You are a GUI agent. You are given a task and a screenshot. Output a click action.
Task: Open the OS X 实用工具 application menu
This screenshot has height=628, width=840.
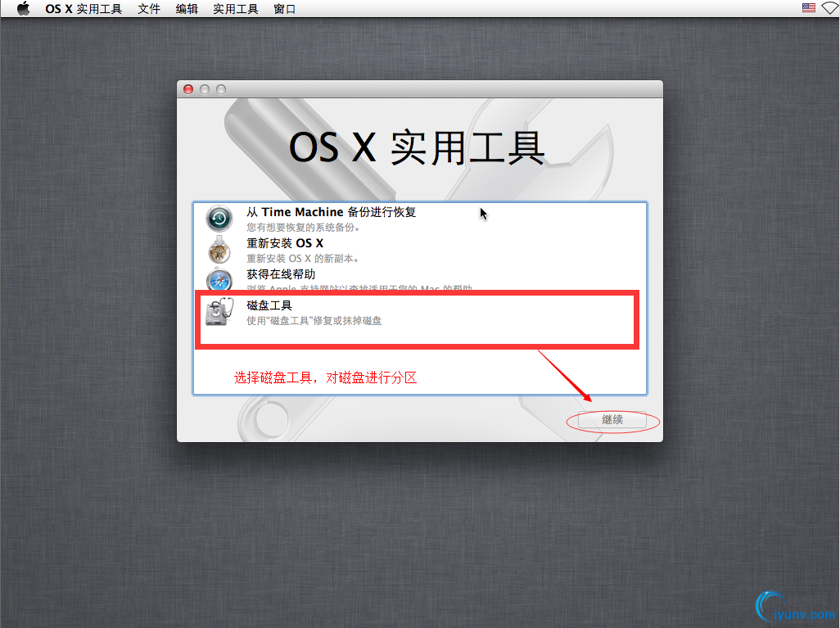click(84, 9)
